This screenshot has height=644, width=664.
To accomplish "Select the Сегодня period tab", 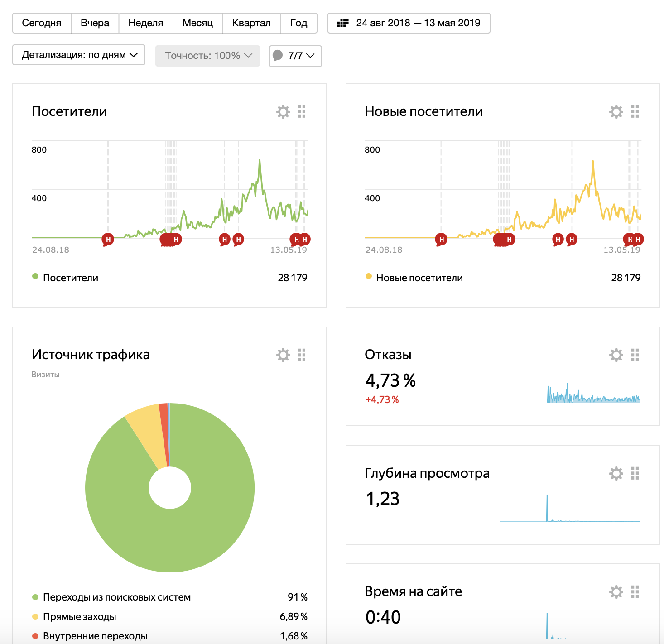I will click(x=42, y=23).
